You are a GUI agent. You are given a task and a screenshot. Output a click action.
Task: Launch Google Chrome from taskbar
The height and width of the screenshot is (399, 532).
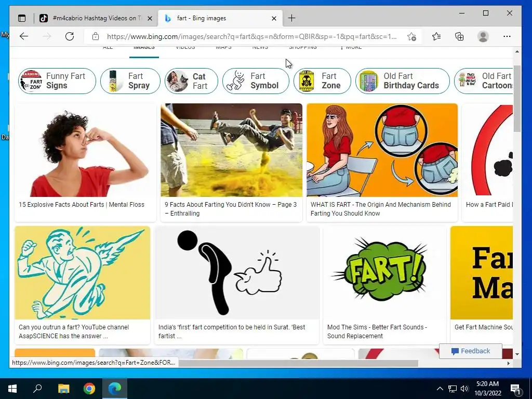tap(89, 389)
